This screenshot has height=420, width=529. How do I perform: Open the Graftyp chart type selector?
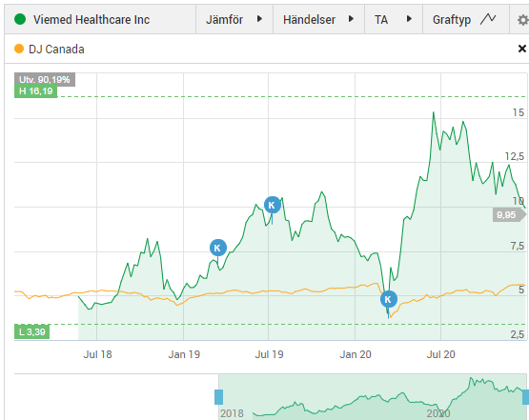tap(465, 19)
